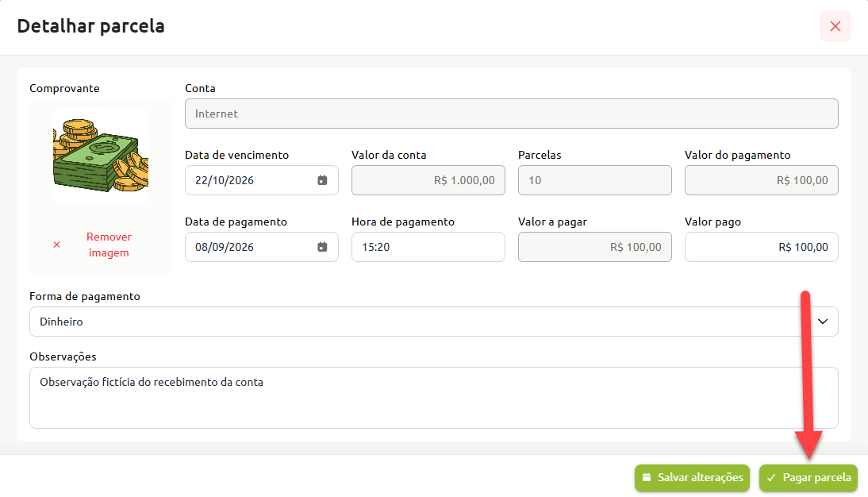Screen dimensions: 868x497
Task: Close the Detalhar parcela dialog
Action: pyautogui.click(x=835, y=26)
